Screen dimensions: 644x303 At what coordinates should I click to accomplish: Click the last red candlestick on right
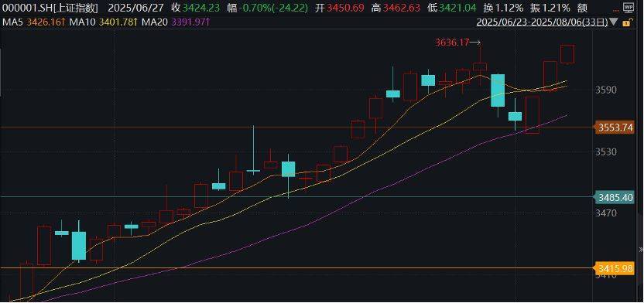click(x=567, y=54)
